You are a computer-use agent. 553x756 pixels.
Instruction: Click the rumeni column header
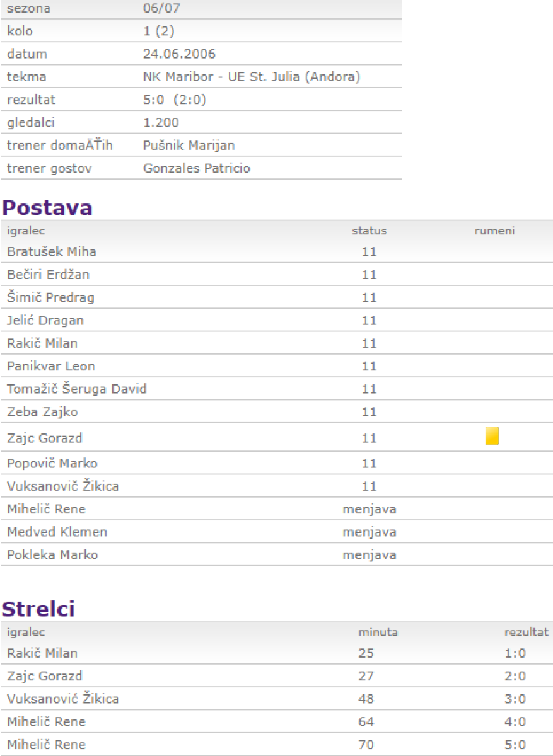pos(494,231)
